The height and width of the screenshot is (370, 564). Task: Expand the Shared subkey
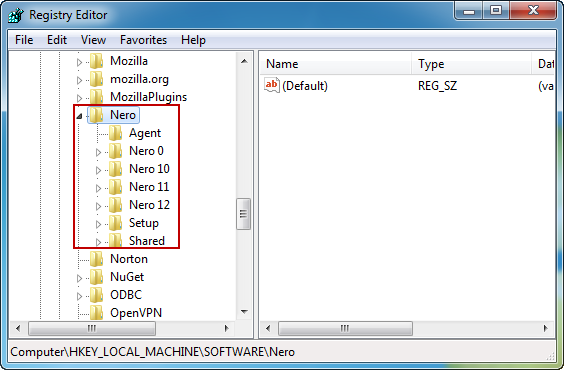tap(98, 242)
